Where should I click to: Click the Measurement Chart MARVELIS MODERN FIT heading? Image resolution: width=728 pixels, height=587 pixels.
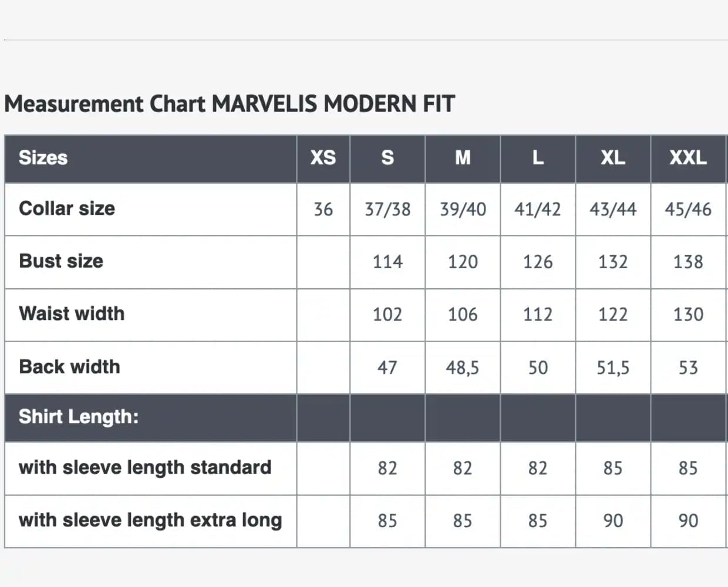tap(230, 104)
